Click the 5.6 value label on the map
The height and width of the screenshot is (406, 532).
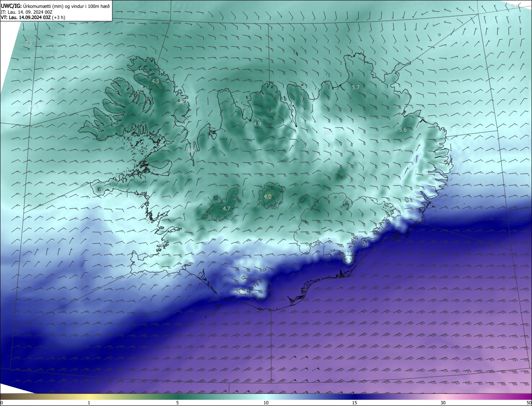403,130
